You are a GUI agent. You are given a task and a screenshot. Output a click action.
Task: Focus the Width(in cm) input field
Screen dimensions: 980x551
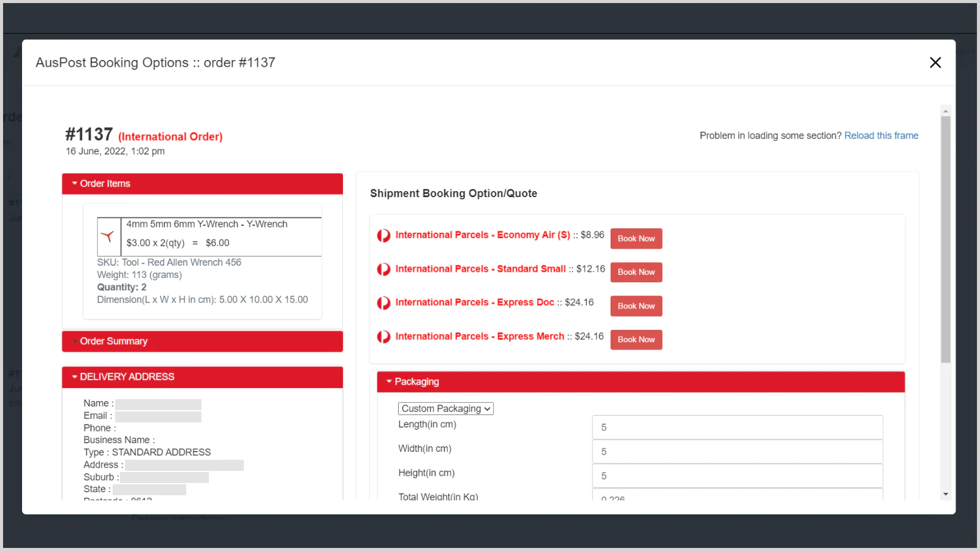point(737,452)
